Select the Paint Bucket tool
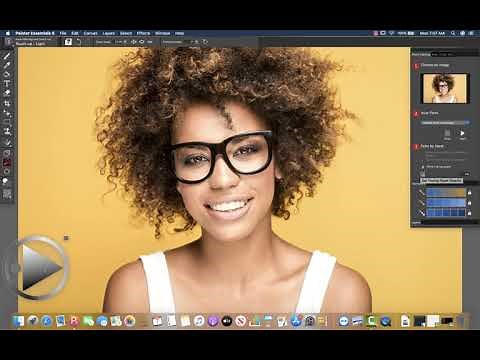Image resolution: width=480 pixels, height=360 pixels. [7, 74]
